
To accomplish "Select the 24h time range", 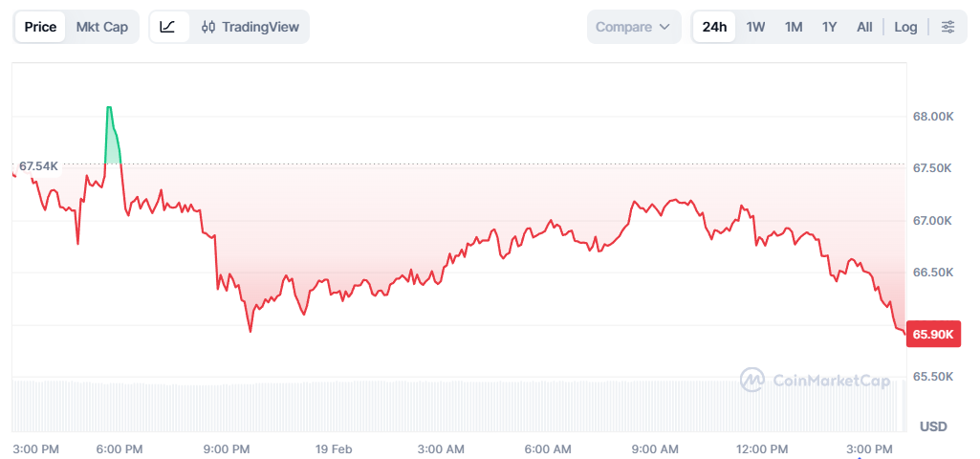I will pos(714,27).
